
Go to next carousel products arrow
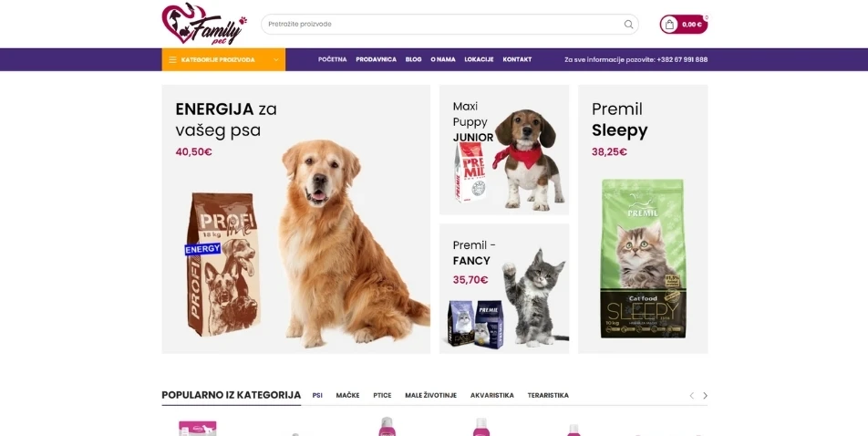coord(705,396)
